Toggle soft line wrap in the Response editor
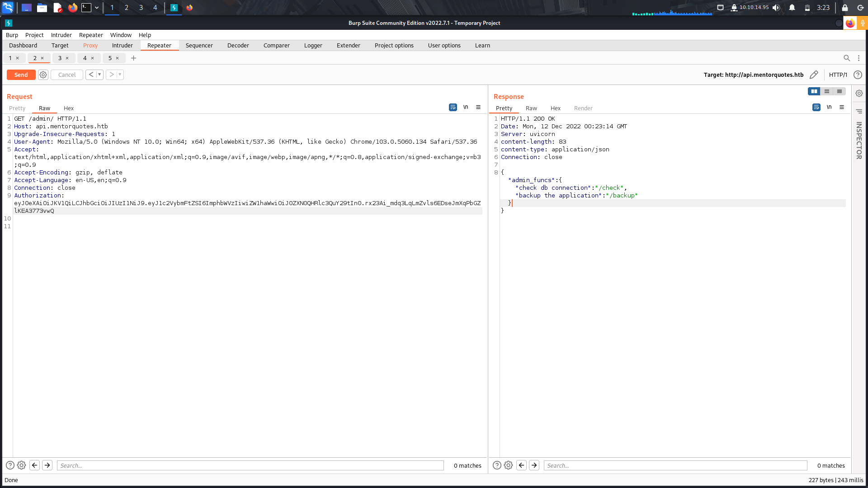The image size is (868, 488). [x=816, y=107]
